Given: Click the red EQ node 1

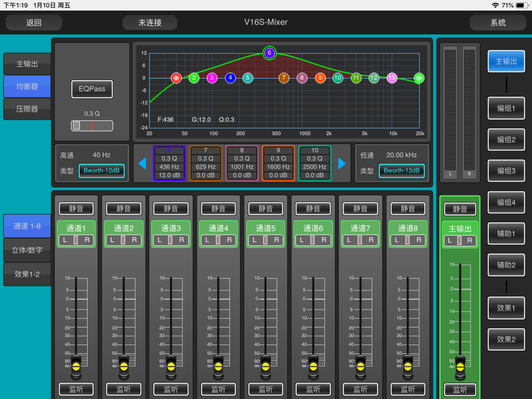Looking at the screenshot, I should click(176, 78).
